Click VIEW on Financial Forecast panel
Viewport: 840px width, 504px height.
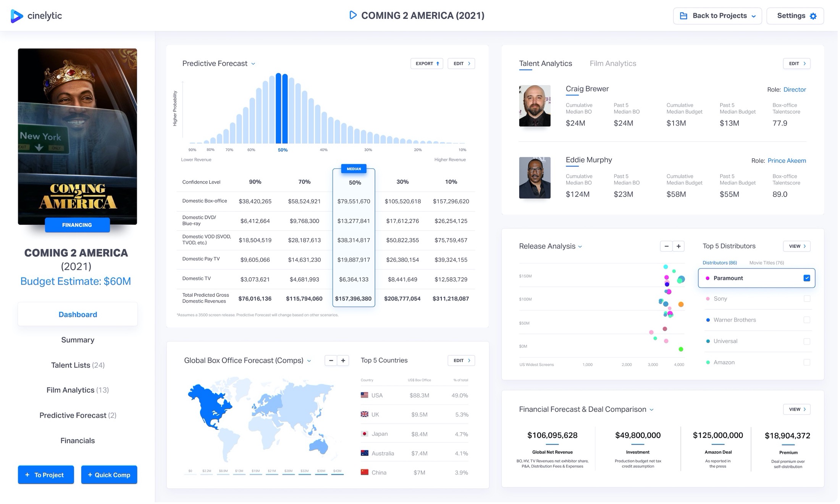click(x=797, y=409)
